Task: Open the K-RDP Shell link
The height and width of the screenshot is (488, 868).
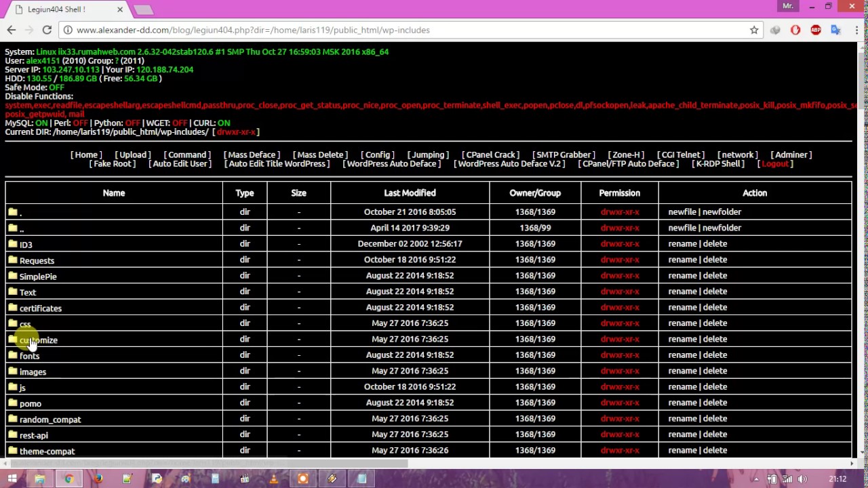Action: (718, 163)
